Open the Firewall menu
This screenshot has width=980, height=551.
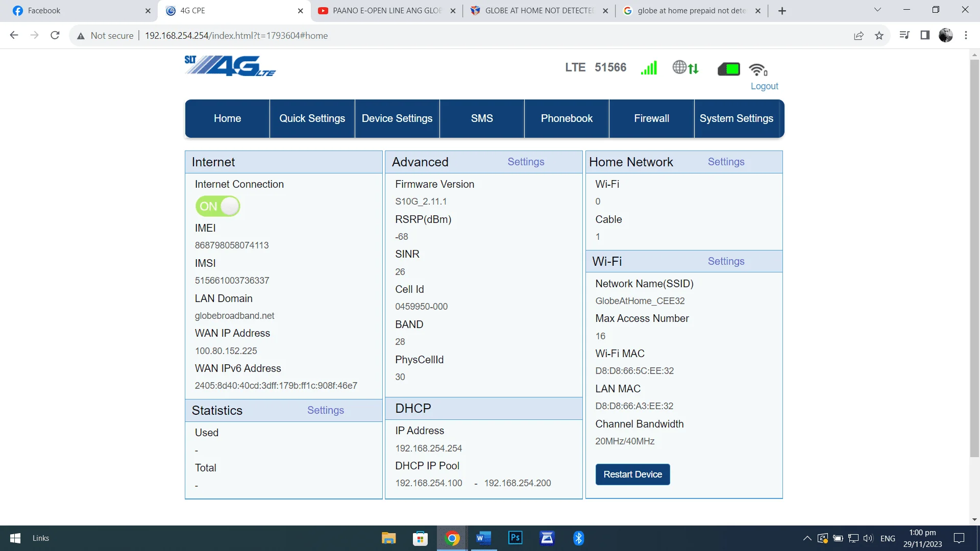[652, 118]
